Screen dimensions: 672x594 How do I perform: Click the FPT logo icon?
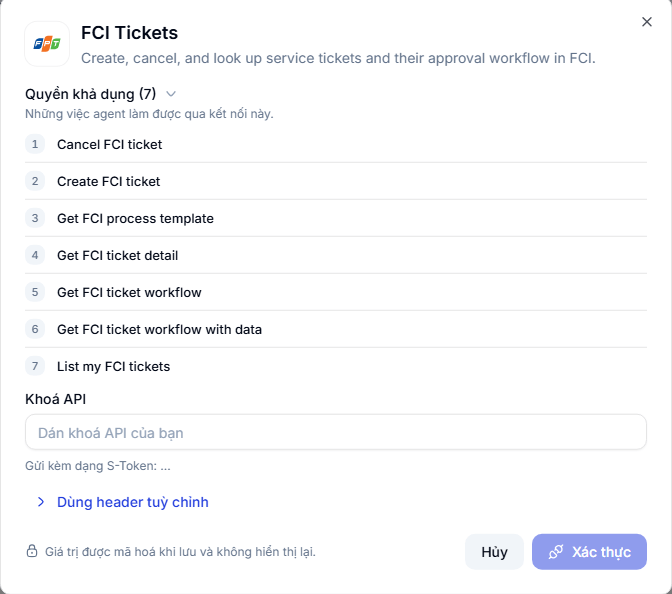tap(47, 44)
